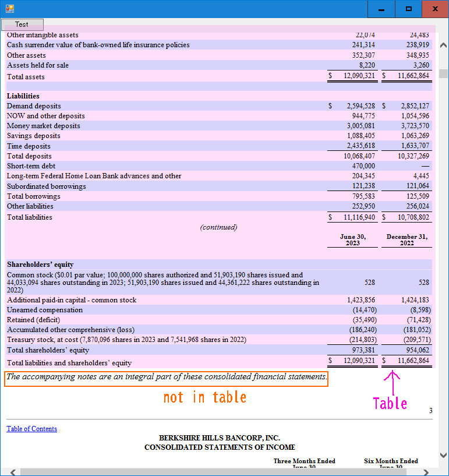Open the Table of Contents link
The image size is (449, 476).
[32, 429]
